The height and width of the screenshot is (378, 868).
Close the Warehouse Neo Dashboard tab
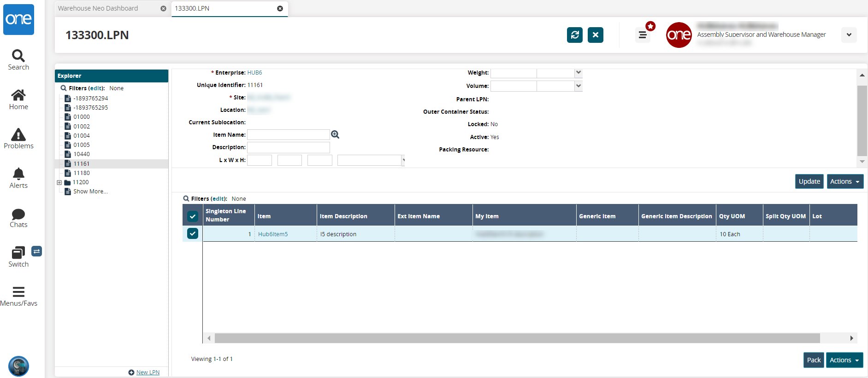tap(163, 9)
